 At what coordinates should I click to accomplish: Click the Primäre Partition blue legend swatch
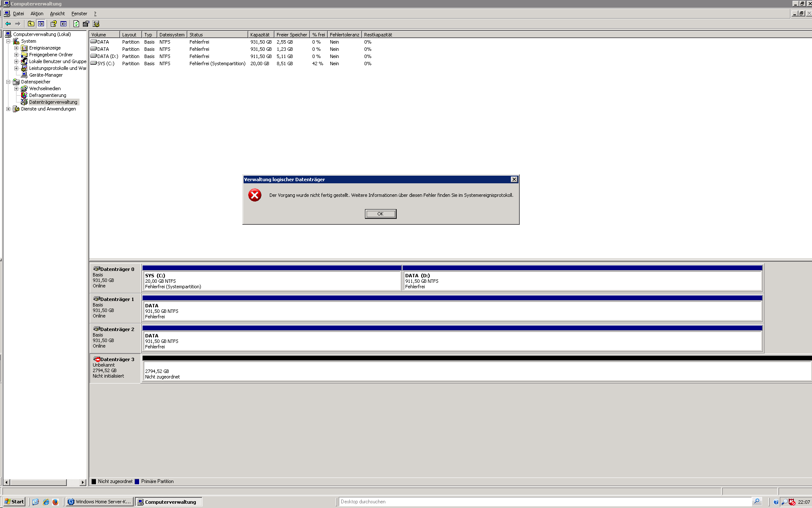click(x=137, y=481)
